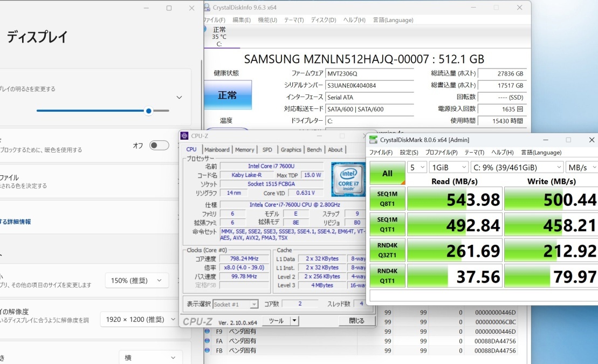
Task: Click the total host writes value 17517 GB
Action: [x=502, y=85]
